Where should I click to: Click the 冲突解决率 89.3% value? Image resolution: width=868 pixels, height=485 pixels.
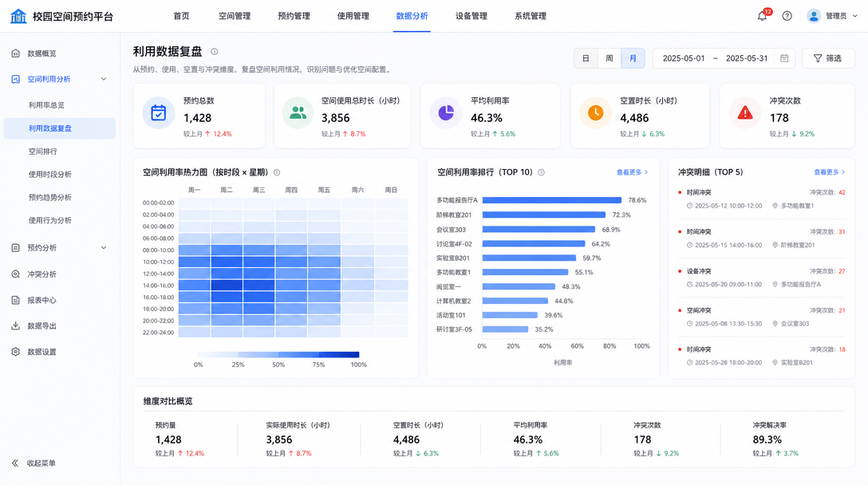pyautogui.click(x=767, y=440)
